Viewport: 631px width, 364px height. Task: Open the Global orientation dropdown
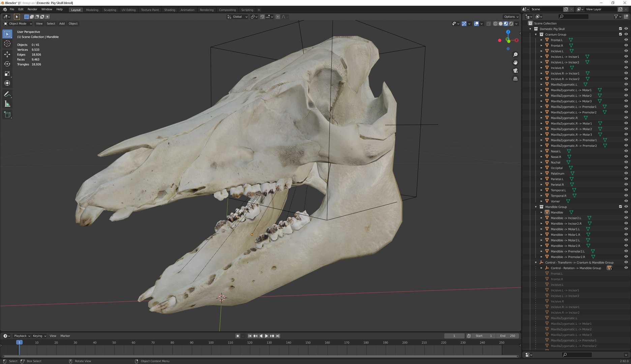tap(237, 17)
